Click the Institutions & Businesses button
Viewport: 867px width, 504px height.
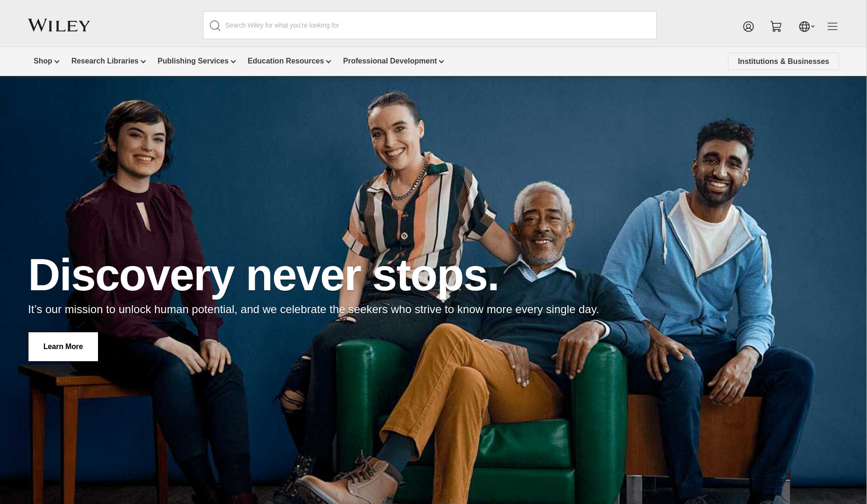[x=783, y=61]
